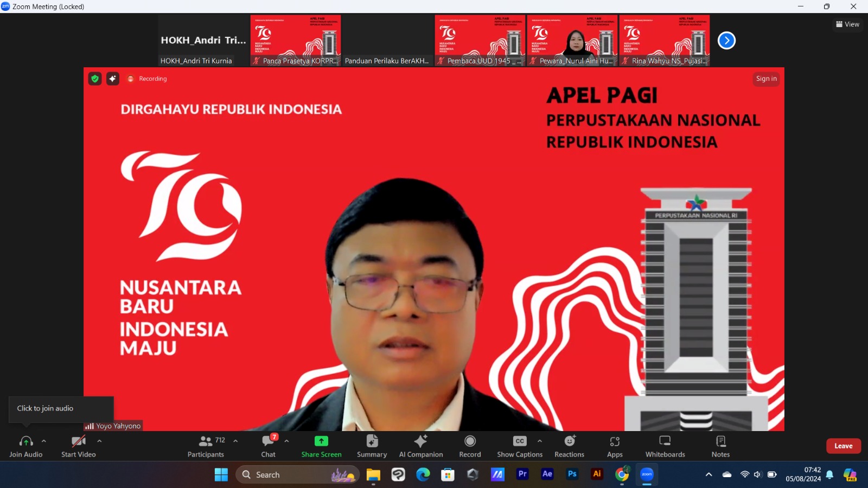868x488 pixels.
Task: Open the View layout menu
Action: click(848, 24)
